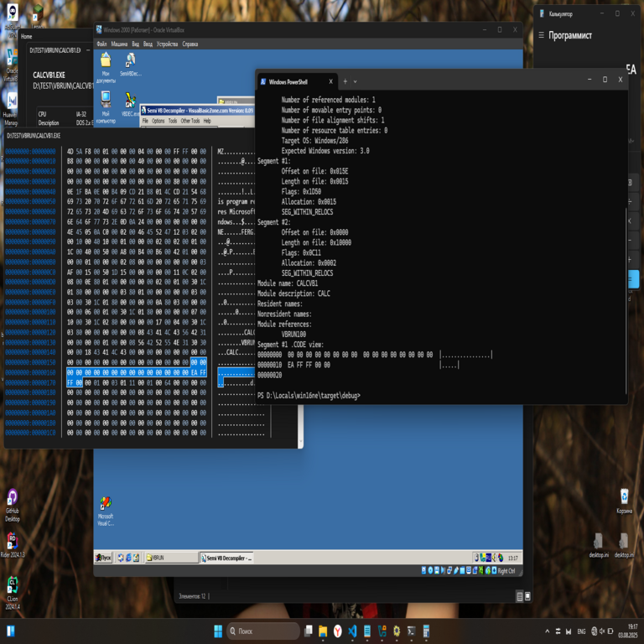The width and height of the screenshot is (644, 644).
Task: Launch VBDEC.exe shortcut in VM desktop
Action: coord(131,104)
